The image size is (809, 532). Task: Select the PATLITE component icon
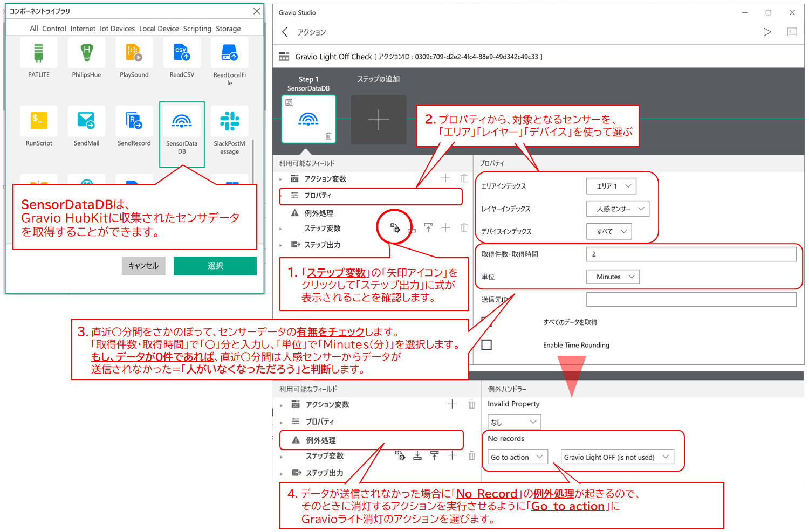tap(39, 53)
